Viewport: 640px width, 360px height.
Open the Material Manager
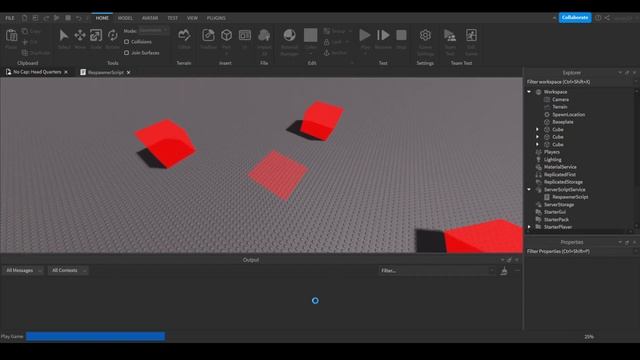click(x=289, y=36)
